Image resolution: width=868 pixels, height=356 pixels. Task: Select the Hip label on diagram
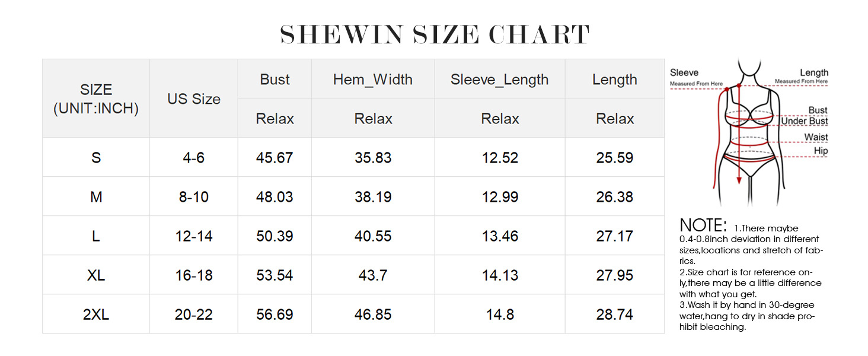pyautogui.click(x=821, y=151)
